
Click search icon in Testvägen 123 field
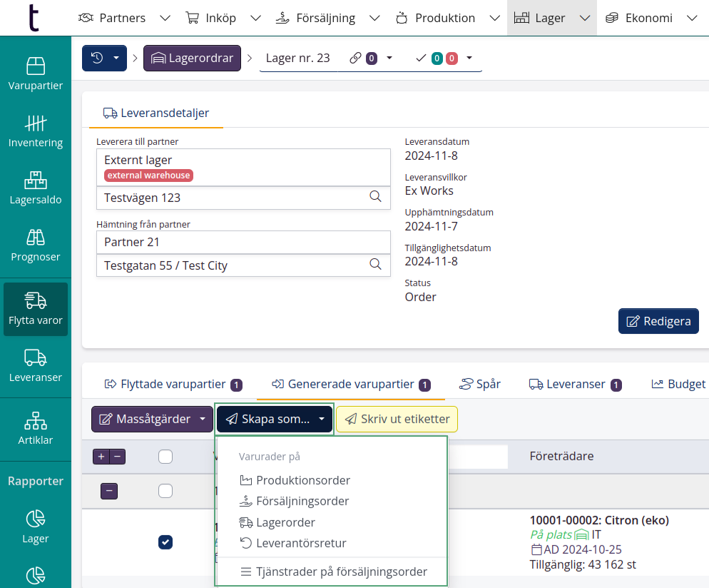[375, 198]
